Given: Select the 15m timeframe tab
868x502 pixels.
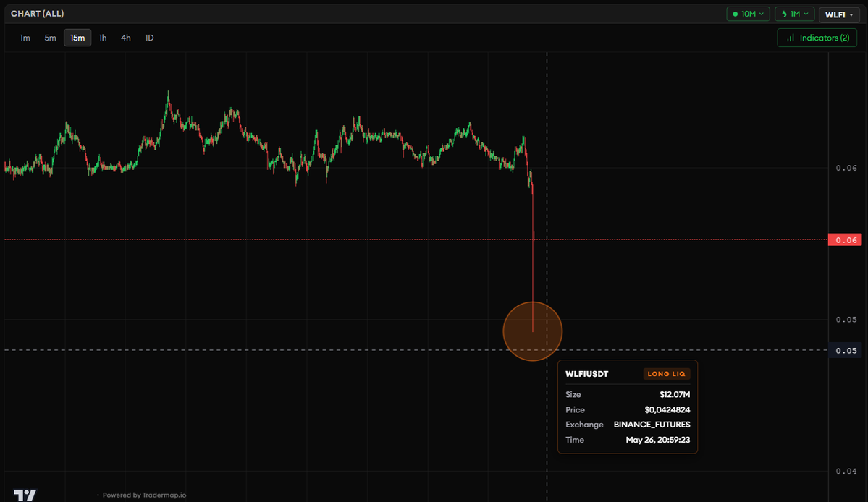Looking at the screenshot, I should click(x=77, y=38).
